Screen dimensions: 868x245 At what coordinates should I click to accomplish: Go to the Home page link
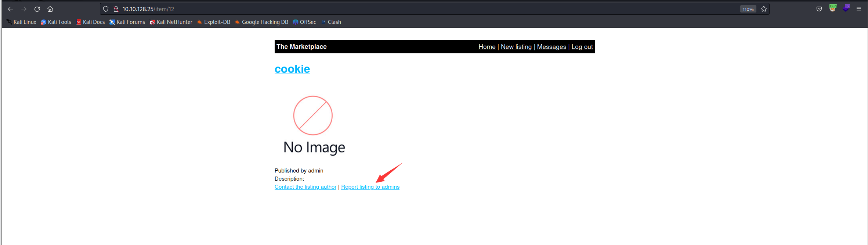487,47
